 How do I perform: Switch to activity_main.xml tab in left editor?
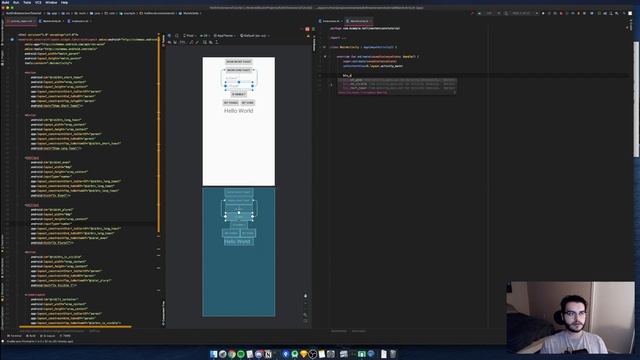point(20,21)
